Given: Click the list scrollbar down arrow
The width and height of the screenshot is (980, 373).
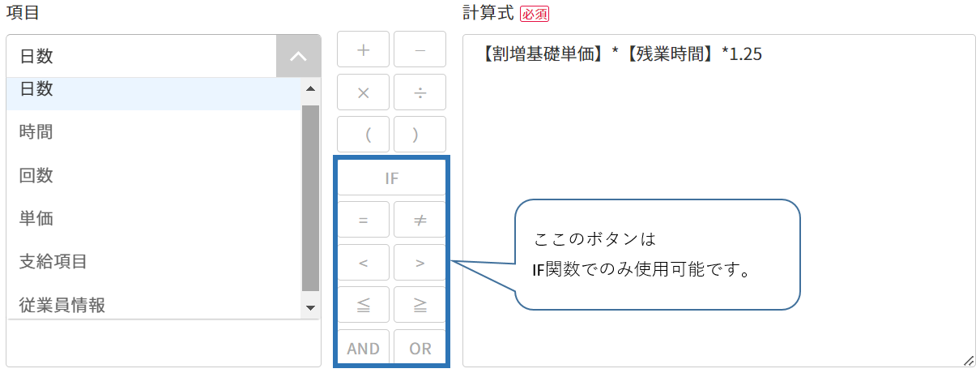Looking at the screenshot, I should pos(310,307).
